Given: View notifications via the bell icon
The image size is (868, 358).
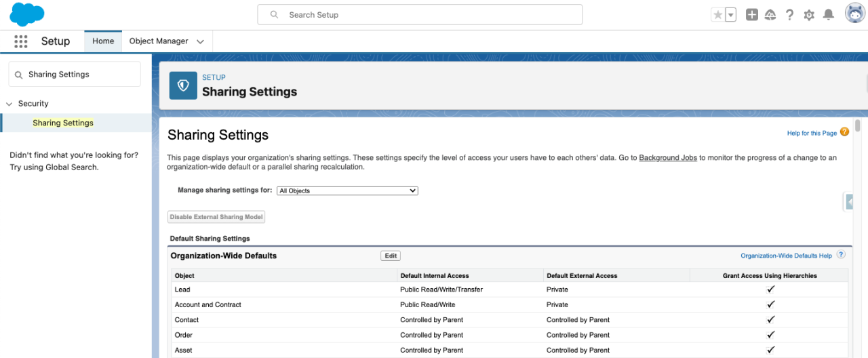Looking at the screenshot, I should tap(829, 15).
